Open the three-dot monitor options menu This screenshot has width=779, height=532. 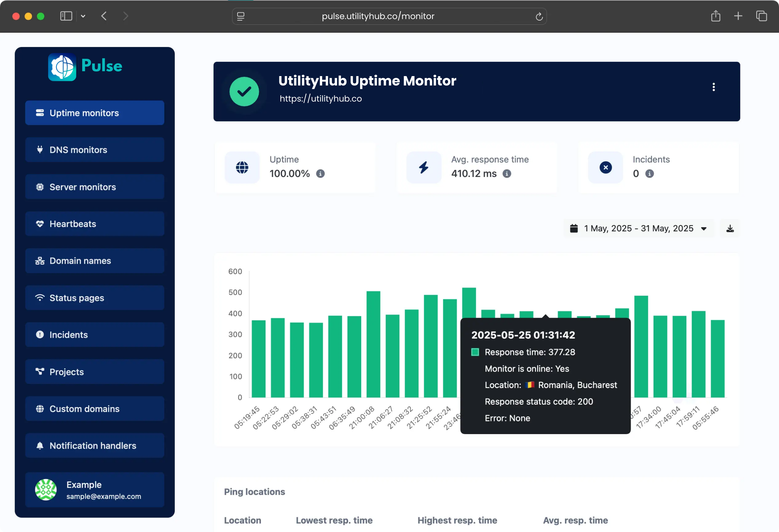pos(714,87)
